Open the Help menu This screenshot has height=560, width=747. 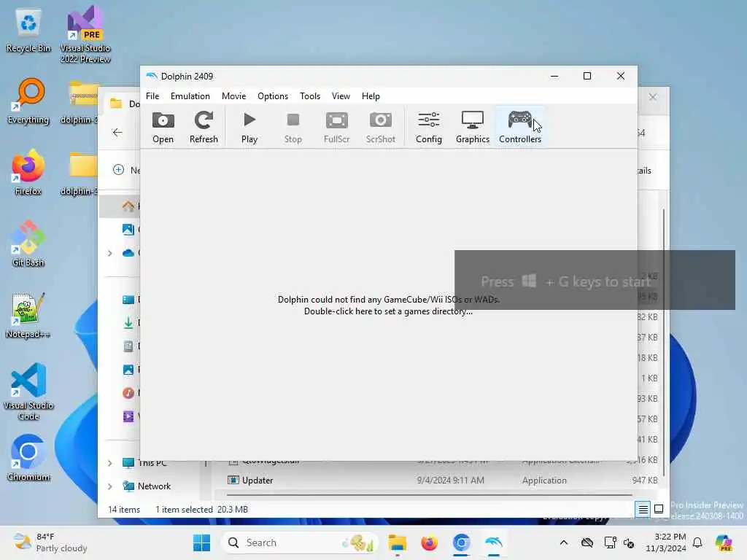(371, 96)
